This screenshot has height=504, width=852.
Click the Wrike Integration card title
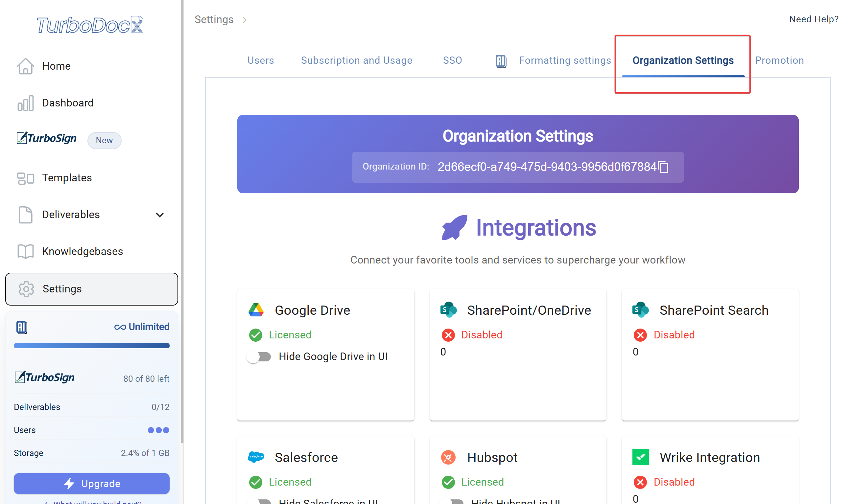710,457
